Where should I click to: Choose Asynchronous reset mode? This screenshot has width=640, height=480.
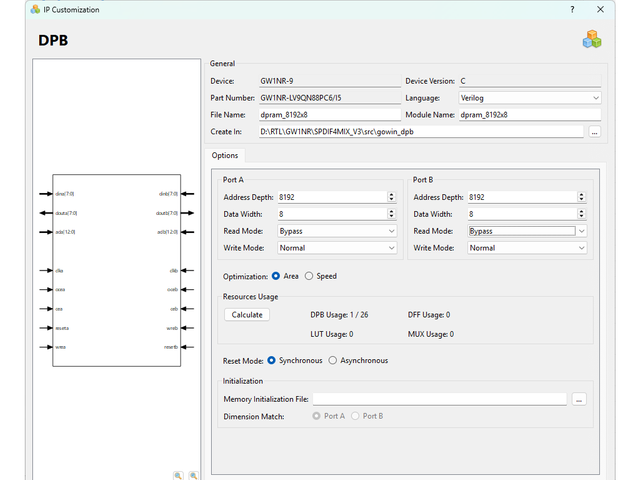tap(334, 360)
